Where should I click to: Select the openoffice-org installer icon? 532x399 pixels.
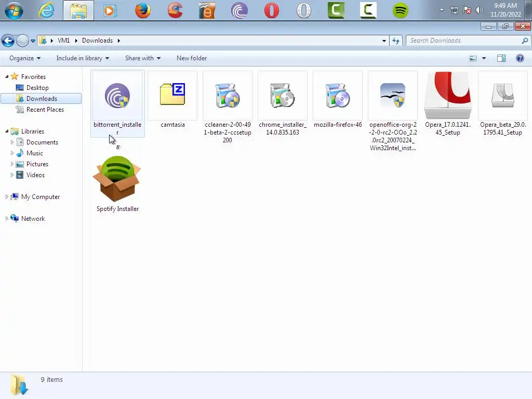(x=393, y=96)
